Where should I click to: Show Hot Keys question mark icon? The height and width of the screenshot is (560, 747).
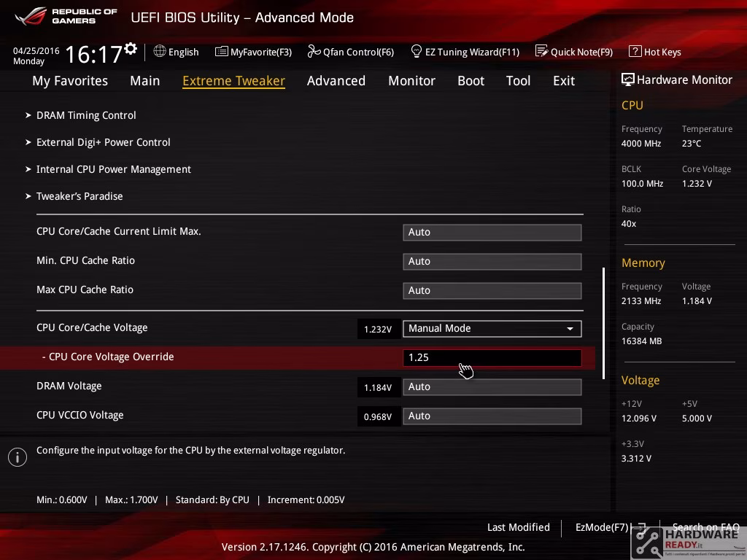tap(635, 51)
